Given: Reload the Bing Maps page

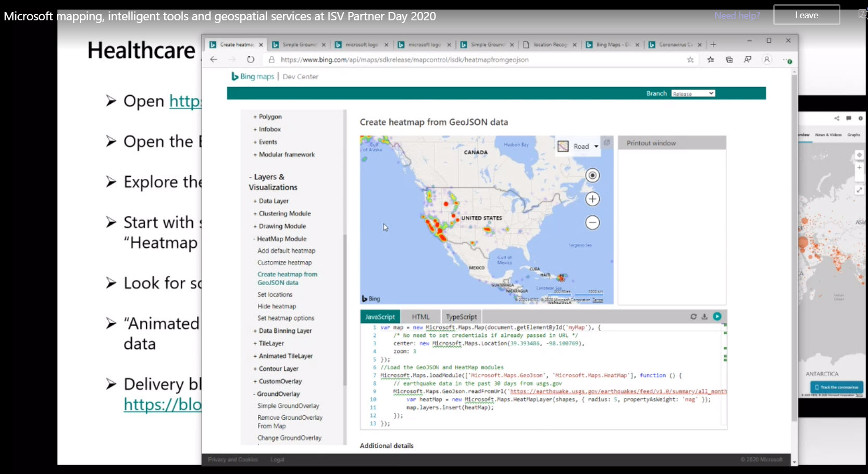Looking at the screenshot, I should 251,59.
